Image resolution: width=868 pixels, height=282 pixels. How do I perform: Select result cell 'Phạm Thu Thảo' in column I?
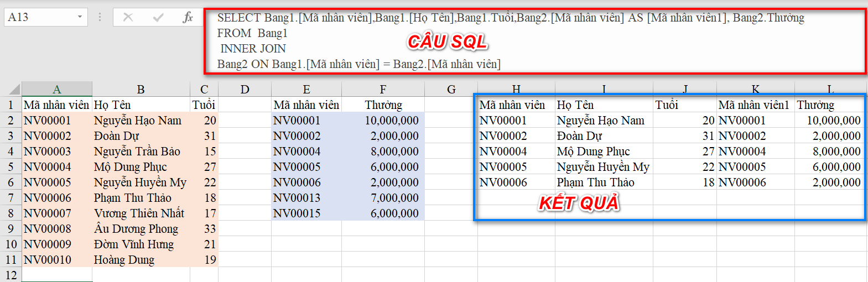[x=604, y=182]
